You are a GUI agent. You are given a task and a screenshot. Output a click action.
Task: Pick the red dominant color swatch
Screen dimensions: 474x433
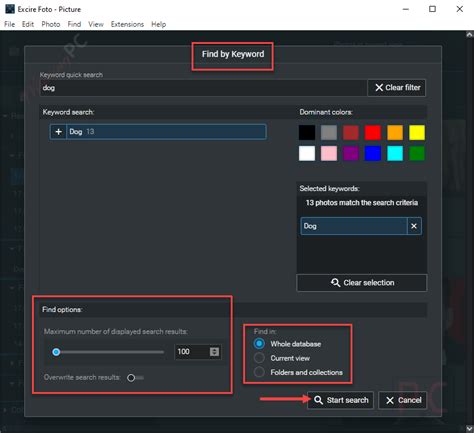tap(373, 133)
